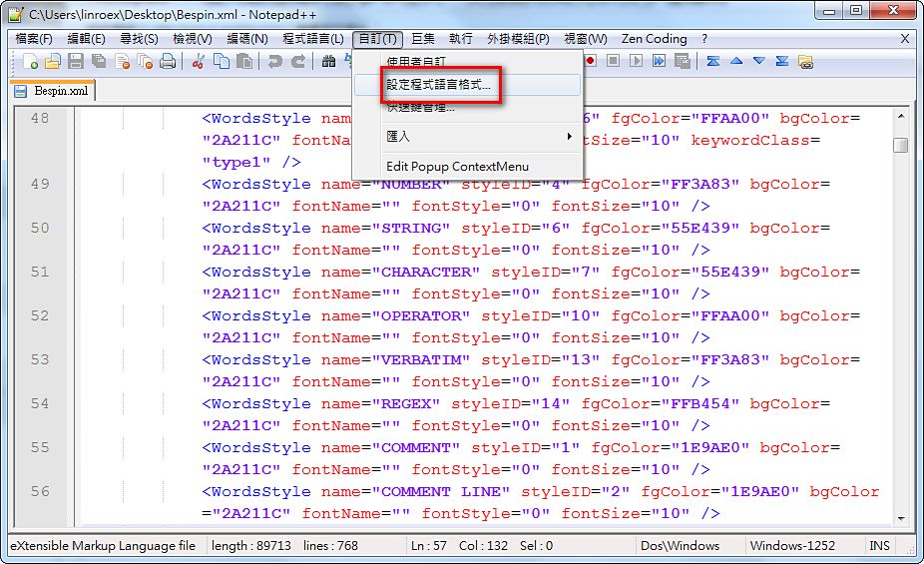
Task: Click 'Dos\Windows' in the status bar
Action: click(680, 546)
